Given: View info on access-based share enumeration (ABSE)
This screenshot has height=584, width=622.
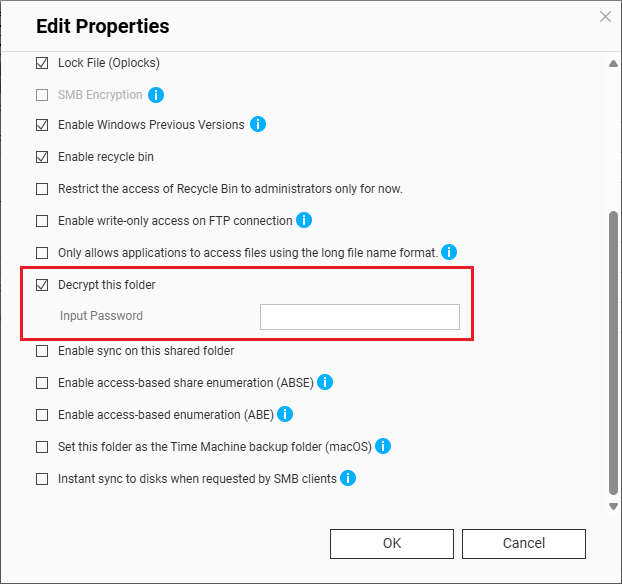Looking at the screenshot, I should pos(325,383).
